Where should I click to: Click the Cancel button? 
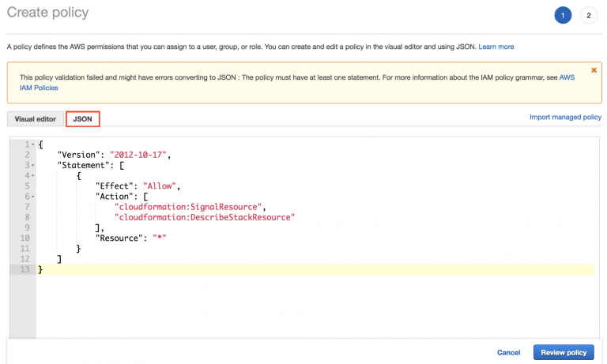pyautogui.click(x=508, y=352)
